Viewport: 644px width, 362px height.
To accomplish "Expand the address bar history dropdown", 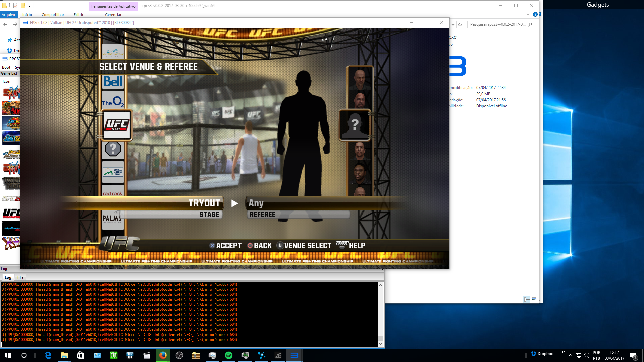I will point(453,24).
